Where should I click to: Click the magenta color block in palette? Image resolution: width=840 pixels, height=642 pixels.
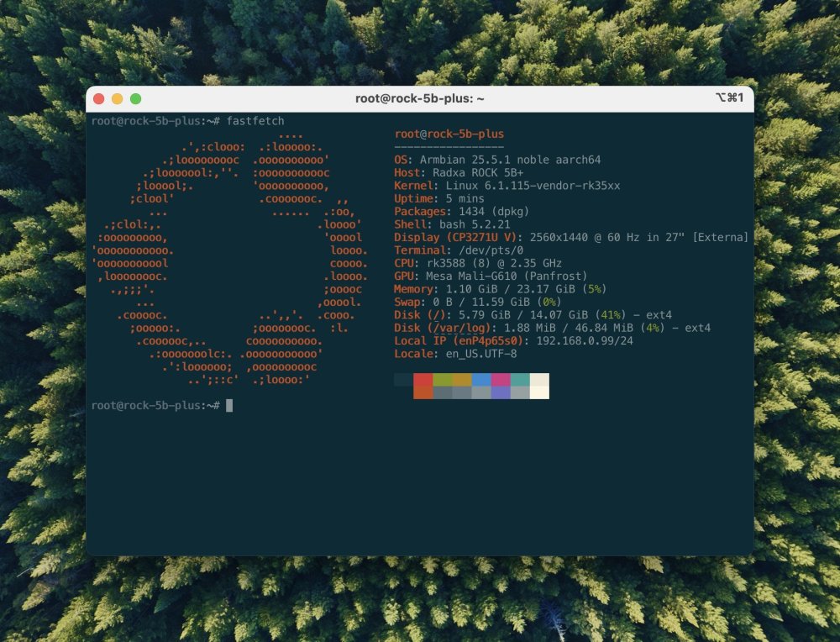[x=501, y=380]
